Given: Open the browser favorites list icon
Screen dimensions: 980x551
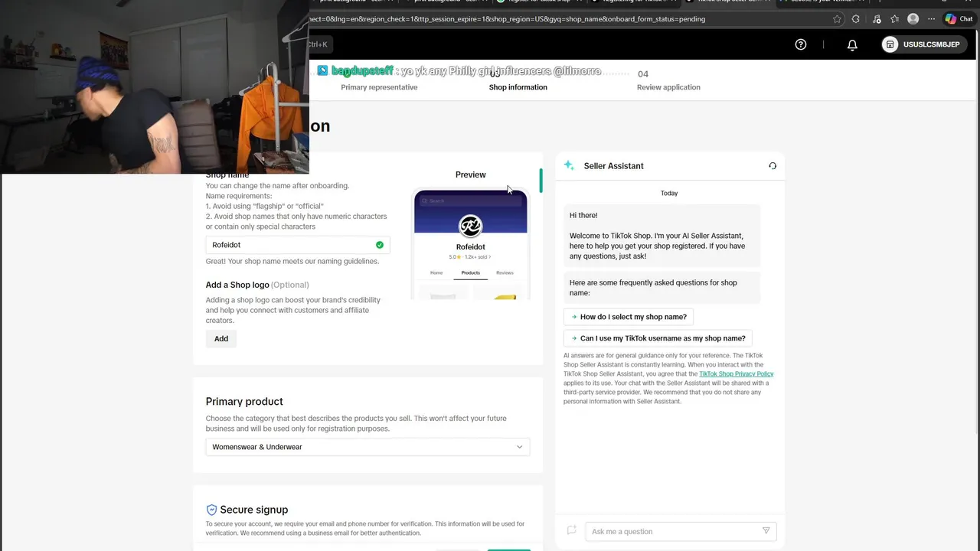Looking at the screenshot, I should click(x=894, y=19).
